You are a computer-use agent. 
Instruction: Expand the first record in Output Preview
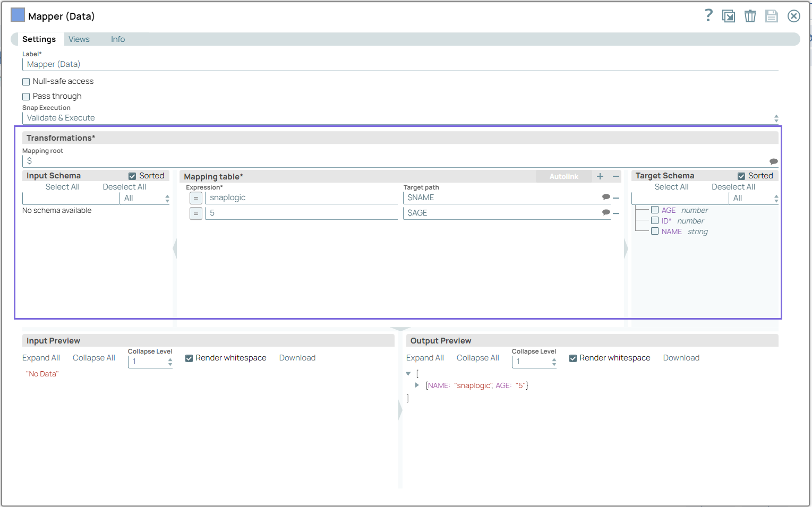click(x=417, y=385)
